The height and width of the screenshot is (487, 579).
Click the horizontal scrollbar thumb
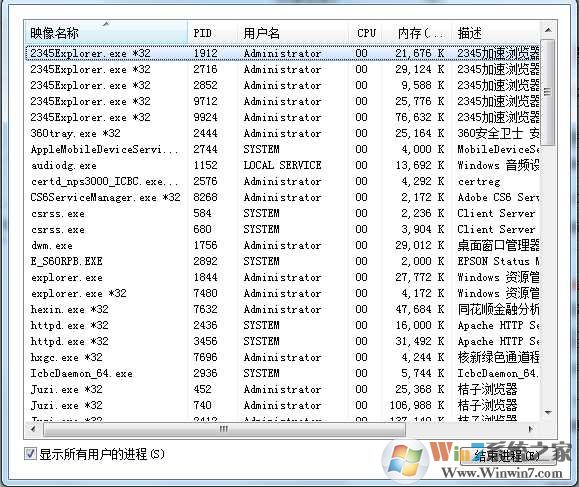coord(224,429)
